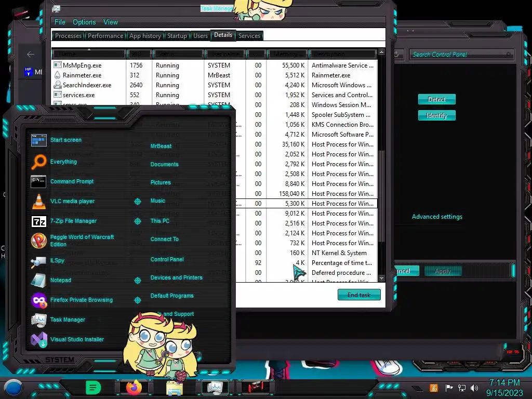
Task: Open This PC from start menu
Action: tap(160, 221)
